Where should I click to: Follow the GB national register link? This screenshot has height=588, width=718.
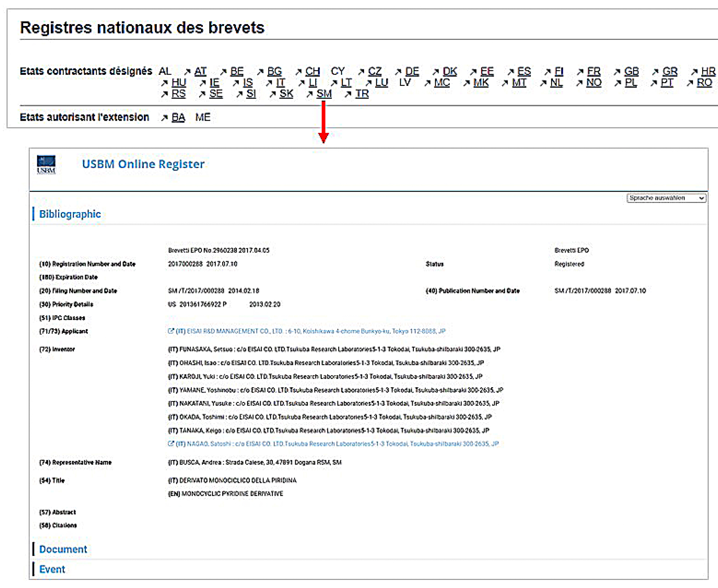[631, 71]
